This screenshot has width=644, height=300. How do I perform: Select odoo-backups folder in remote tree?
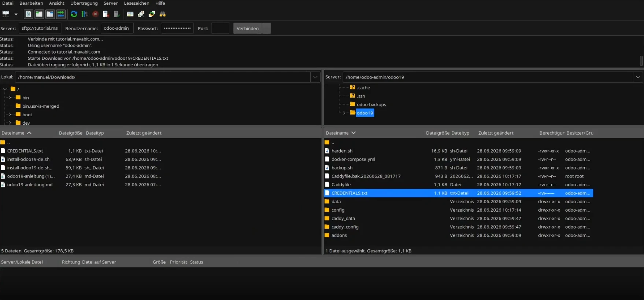371,105
